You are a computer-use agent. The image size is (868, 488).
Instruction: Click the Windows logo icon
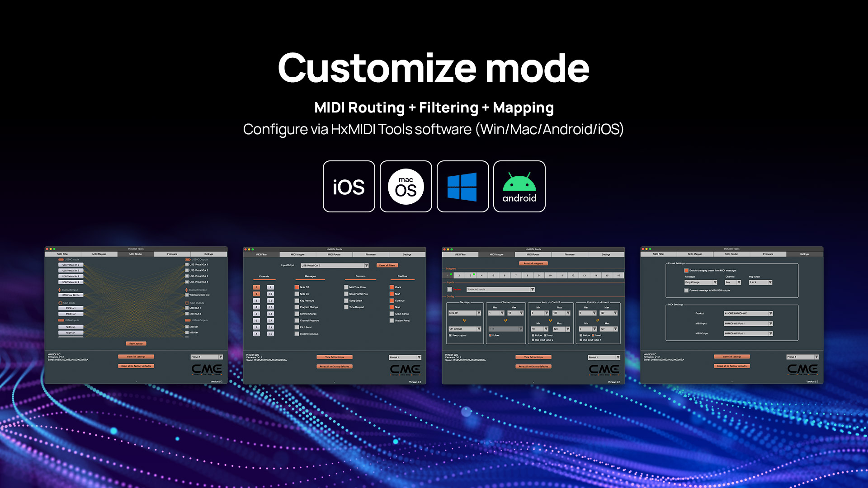[462, 187]
